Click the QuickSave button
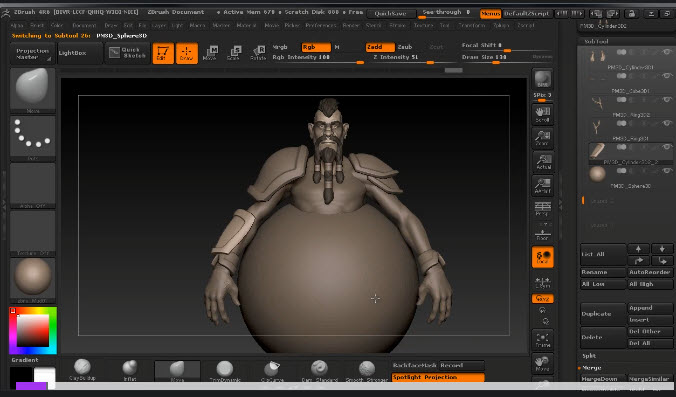This screenshot has height=397, width=676. (390, 13)
